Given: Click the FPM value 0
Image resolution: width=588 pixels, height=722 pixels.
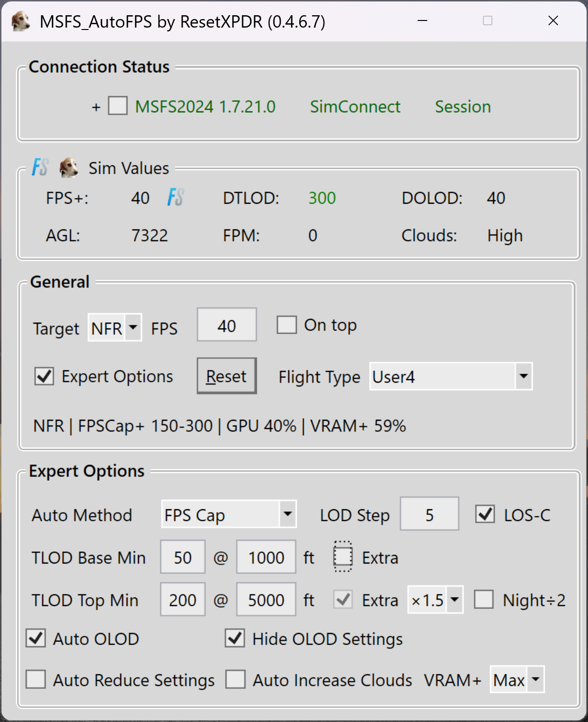Looking at the screenshot, I should (x=313, y=236).
